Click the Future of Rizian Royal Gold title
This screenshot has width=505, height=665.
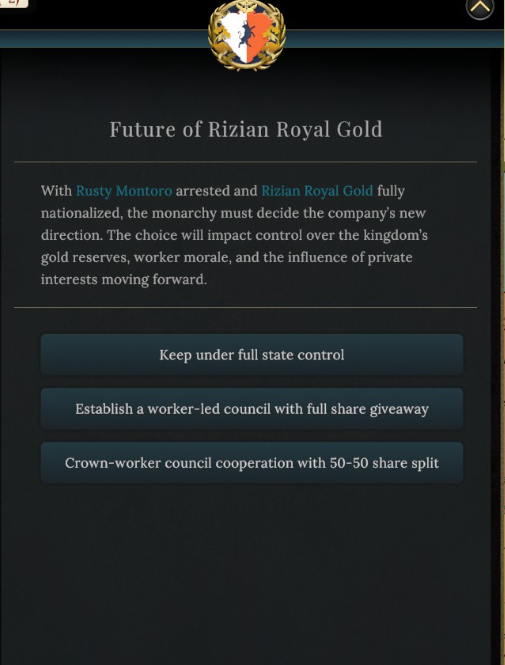[x=246, y=129]
